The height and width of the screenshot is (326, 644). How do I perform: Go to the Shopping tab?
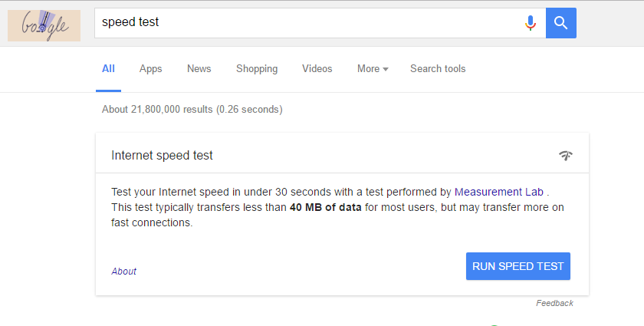click(257, 69)
